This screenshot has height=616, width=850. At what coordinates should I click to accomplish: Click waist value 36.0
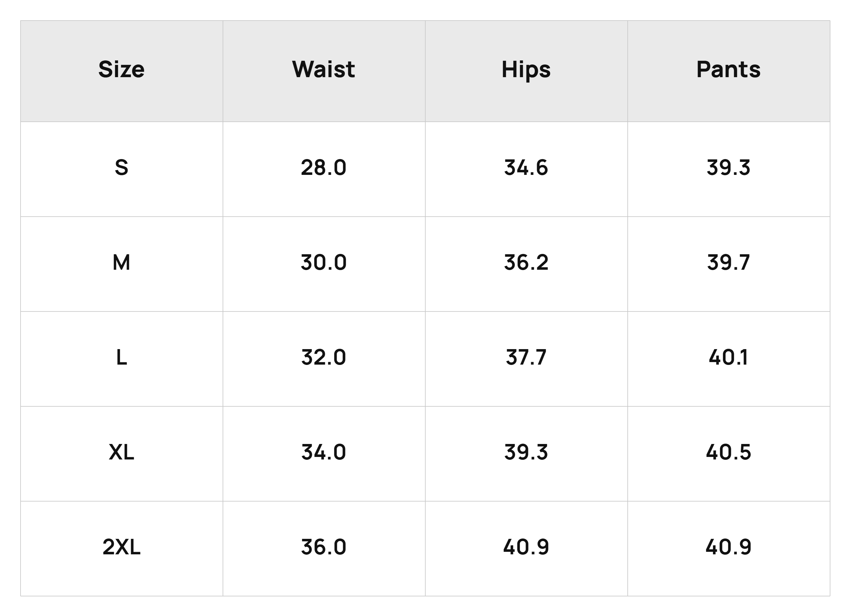click(323, 547)
